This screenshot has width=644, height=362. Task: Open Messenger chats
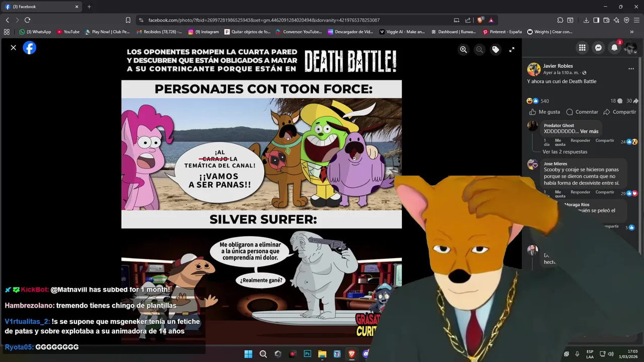tap(598, 48)
